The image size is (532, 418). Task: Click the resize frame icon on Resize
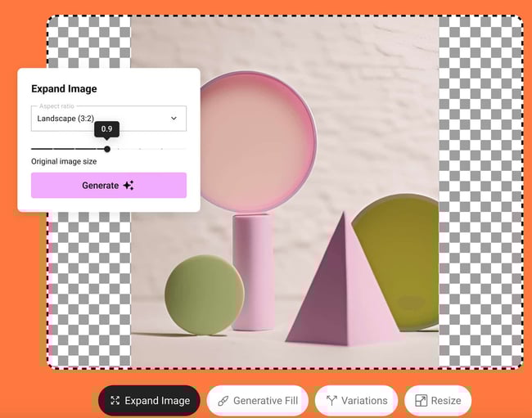(421, 400)
